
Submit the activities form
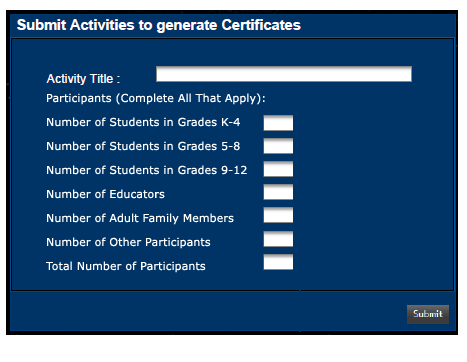click(428, 314)
